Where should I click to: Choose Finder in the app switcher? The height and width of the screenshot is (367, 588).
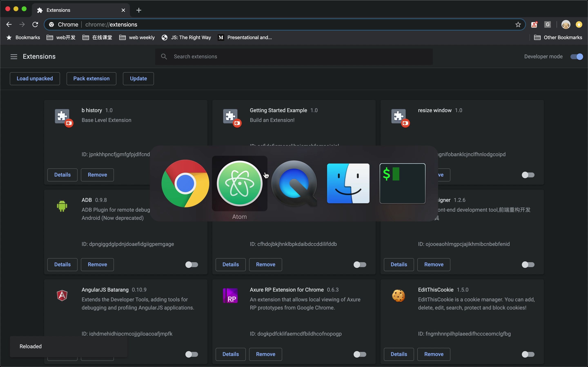coord(348,183)
